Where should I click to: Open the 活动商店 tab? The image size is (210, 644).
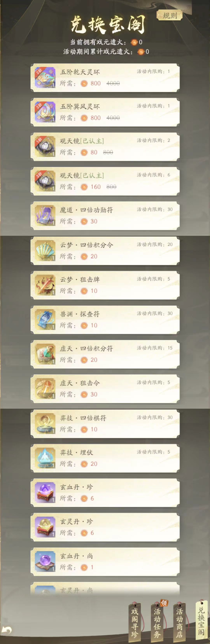pyautogui.click(x=179, y=623)
